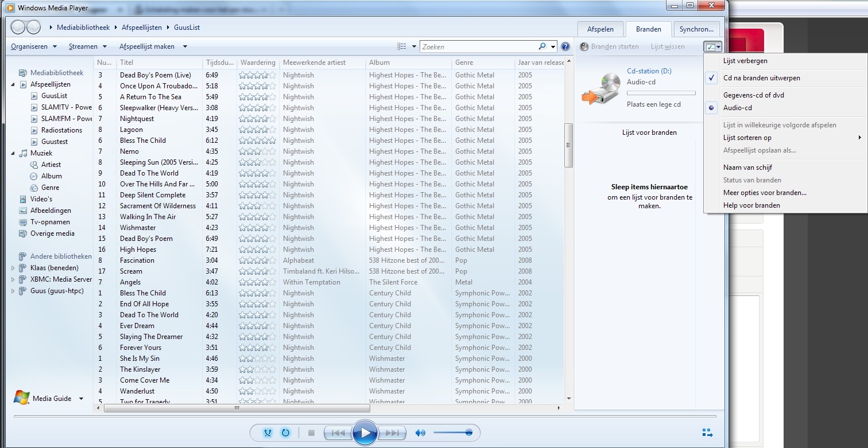Viewport: 868px width, 448px height.
Task: Open the view options dropdown arrow
Action: coord(414,46)
